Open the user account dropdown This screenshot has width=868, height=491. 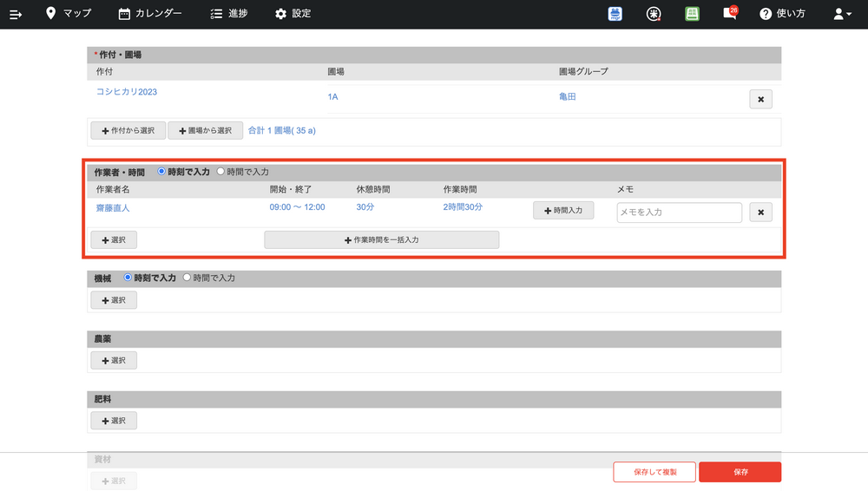(x=842, y=14)
